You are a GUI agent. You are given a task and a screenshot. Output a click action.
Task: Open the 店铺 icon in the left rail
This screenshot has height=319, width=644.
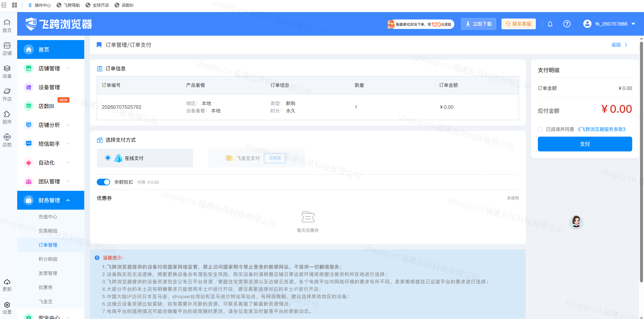click(7, 49)
